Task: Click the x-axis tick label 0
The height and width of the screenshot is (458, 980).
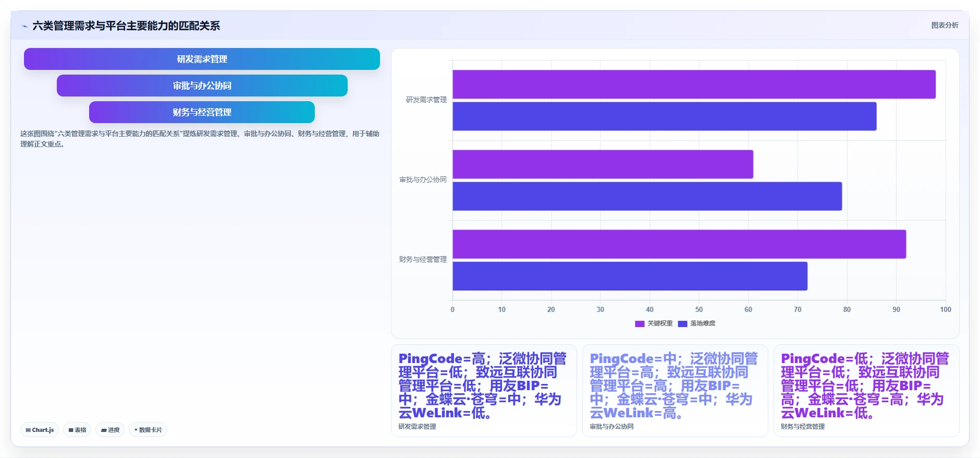Action: pyautogui.click(x=452, y=309)
